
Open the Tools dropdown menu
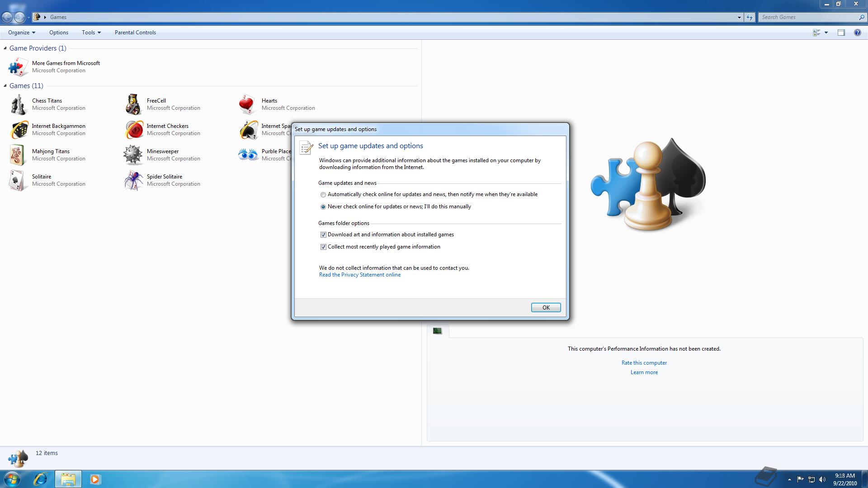pyautogui.click(x=91, y=33)
